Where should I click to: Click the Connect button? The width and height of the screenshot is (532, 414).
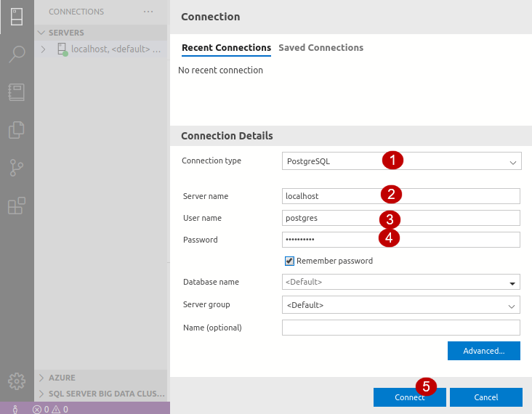409,397
